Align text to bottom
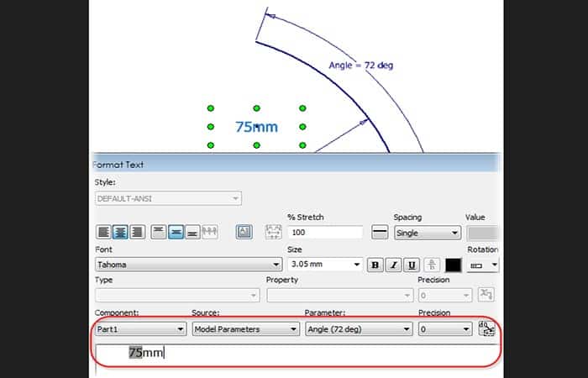 point(192,232)
